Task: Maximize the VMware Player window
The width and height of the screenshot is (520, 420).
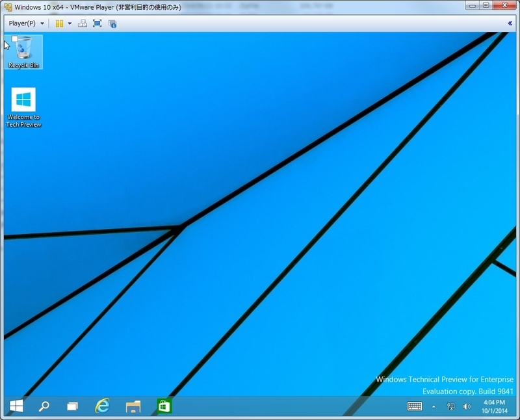Action: click(x=486, y=5)
